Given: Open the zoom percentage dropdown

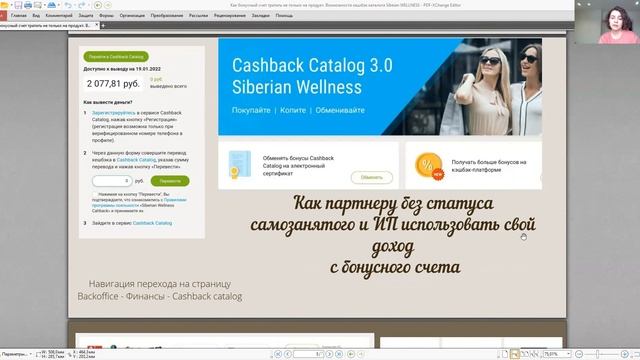Looking at the screenshot, I should (569, 354).
